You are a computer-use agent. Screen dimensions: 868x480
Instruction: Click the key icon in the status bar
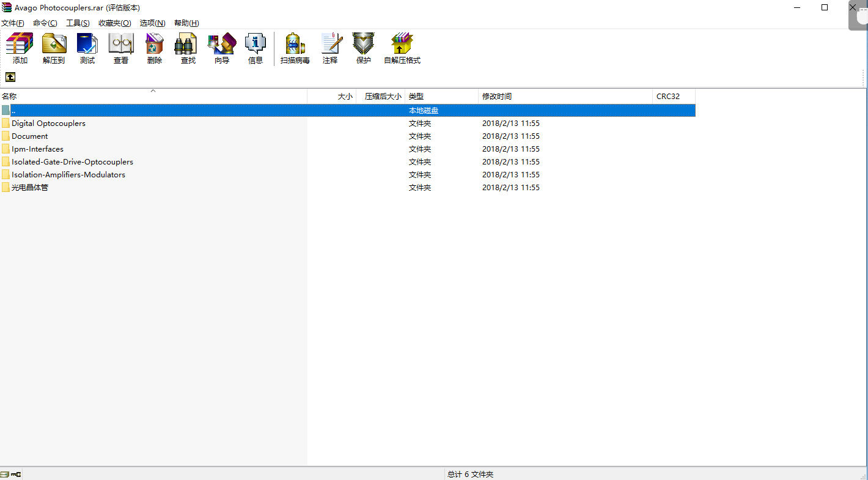(16, 474)
